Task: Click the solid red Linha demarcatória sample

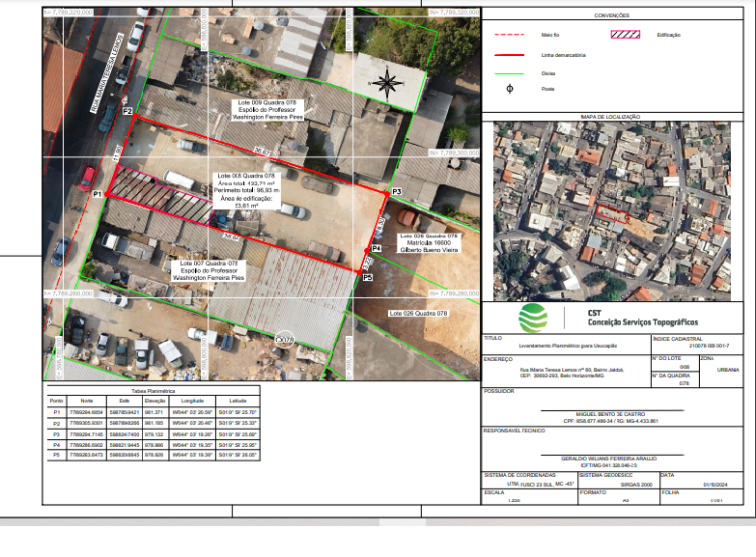Action: 509,55
